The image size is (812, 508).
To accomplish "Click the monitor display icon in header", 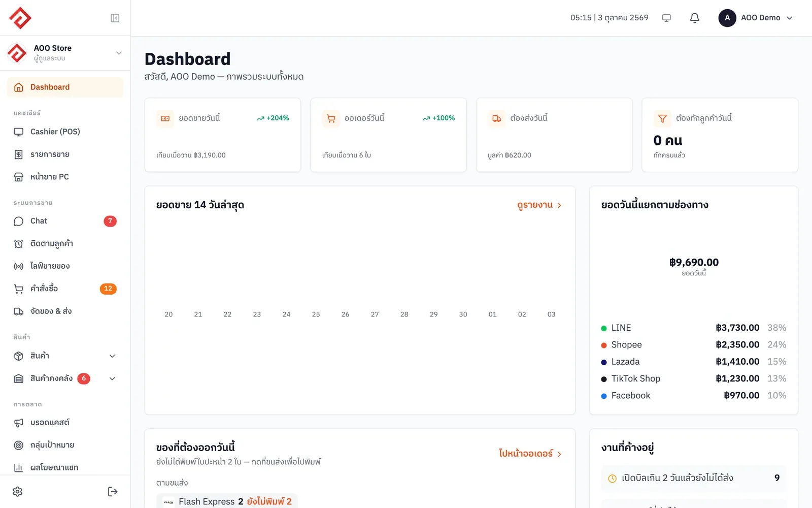I will point(666,18).
